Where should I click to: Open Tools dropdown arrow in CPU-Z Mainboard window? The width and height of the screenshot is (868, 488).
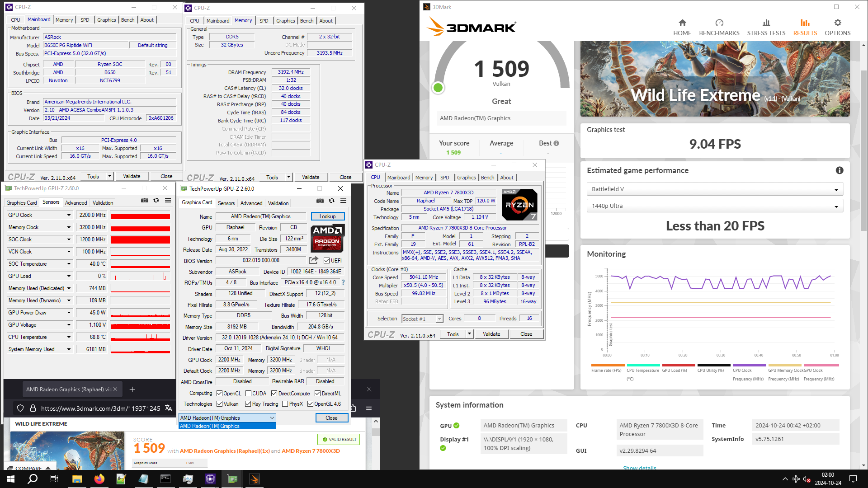click(x=109, y=176)
